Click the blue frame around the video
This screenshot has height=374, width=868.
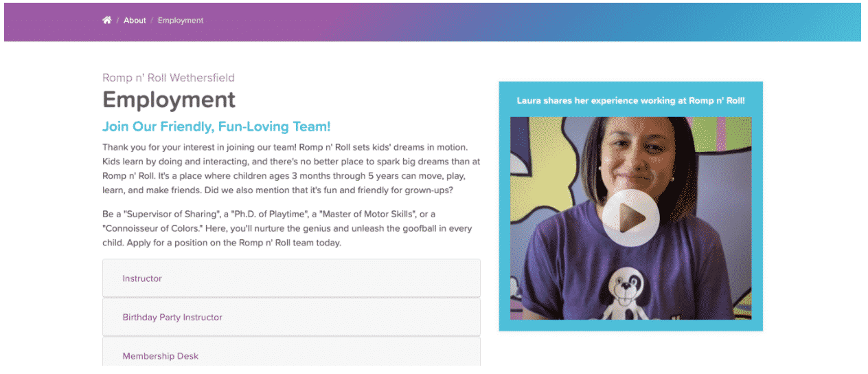pos(505,206)
